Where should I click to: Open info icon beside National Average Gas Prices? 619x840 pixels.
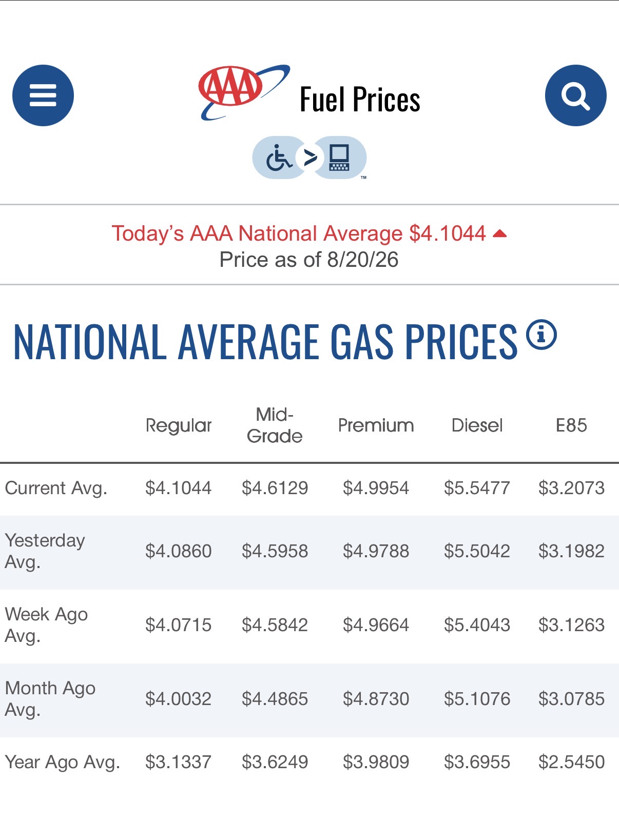pyautogui.click(x=541, y=335)
